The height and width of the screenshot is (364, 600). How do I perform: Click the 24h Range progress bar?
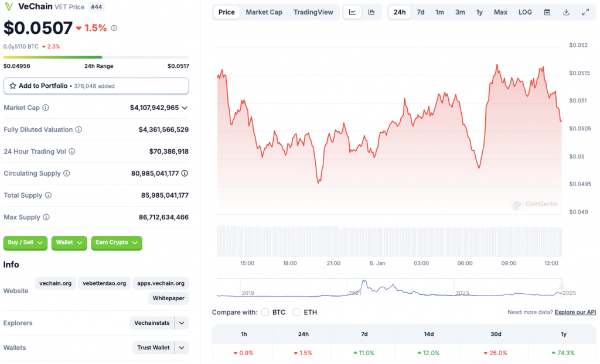tap(96, 57)
